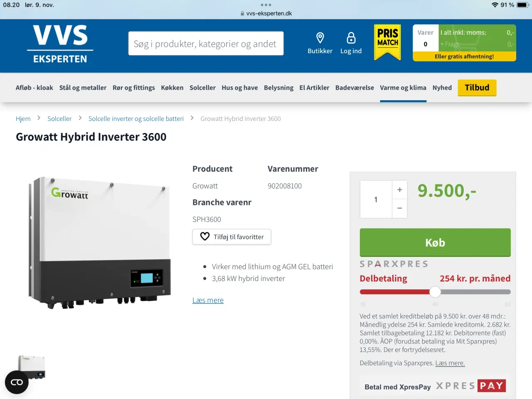Tap the Growatt Hybrid Inverter 3600 heading
532x399 pixels.
(x=91, y=137)
